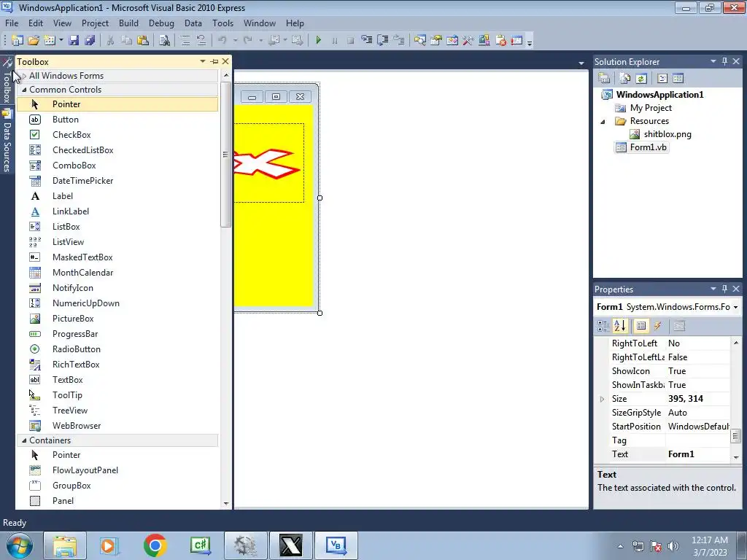Open the Project menu

[96, 23]
